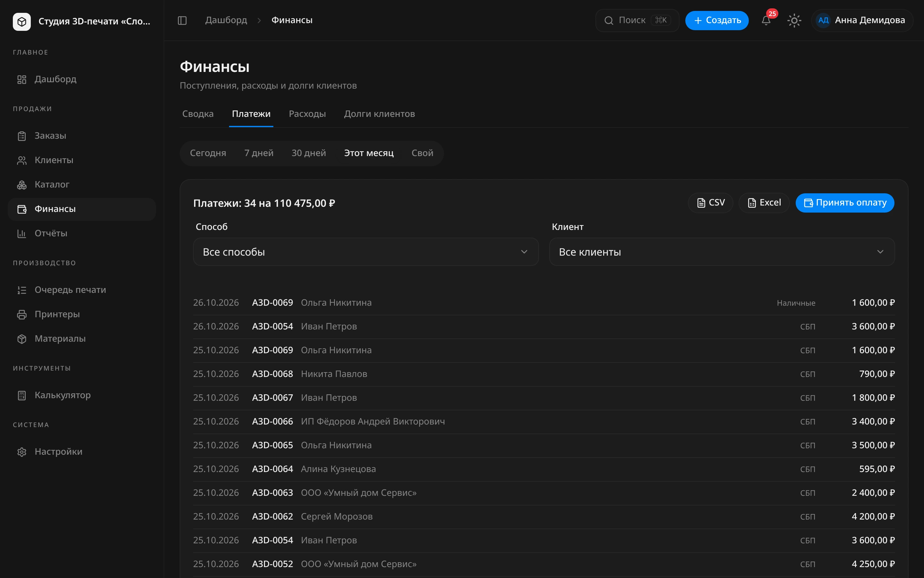Go to Заказы in sidebar

(82, 136)
